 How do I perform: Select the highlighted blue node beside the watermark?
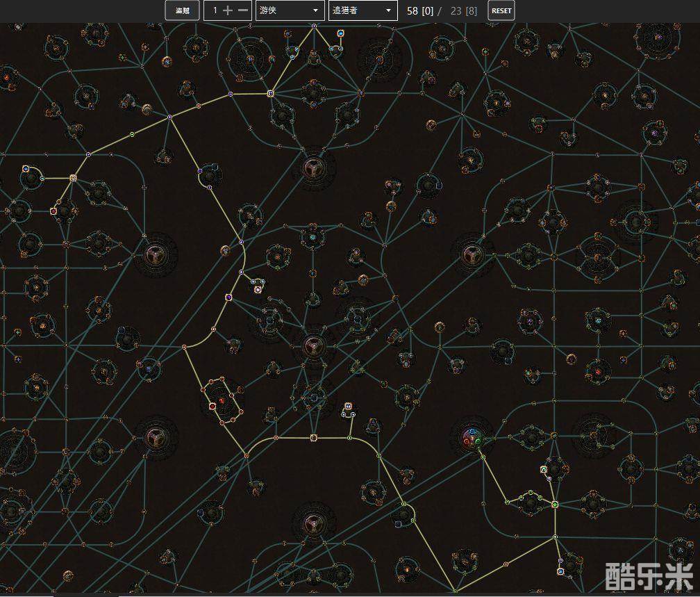click(x=560, y=571)
